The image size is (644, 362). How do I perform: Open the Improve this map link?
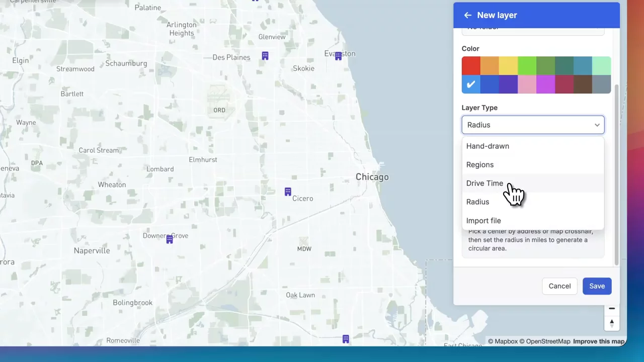(599, 341)
